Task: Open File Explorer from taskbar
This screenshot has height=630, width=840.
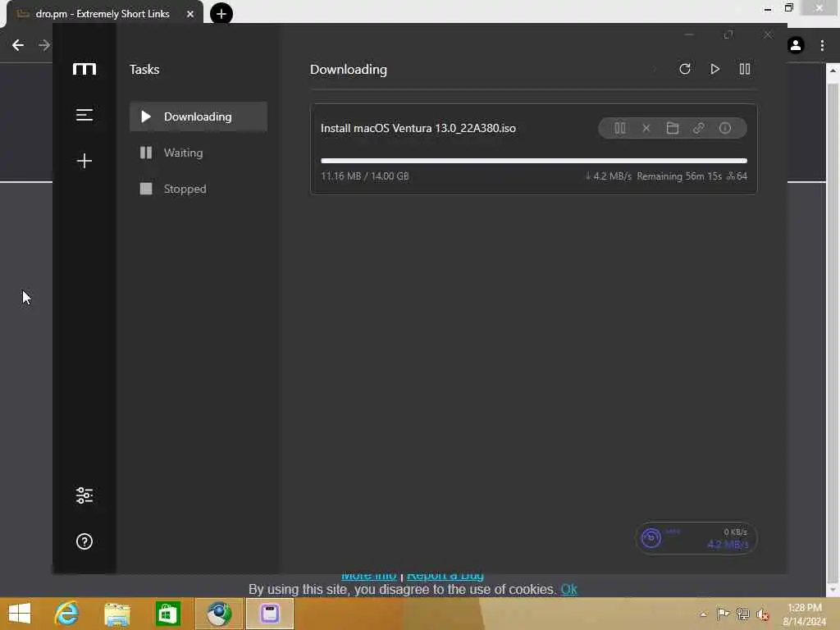Action: tap(116, 614)
